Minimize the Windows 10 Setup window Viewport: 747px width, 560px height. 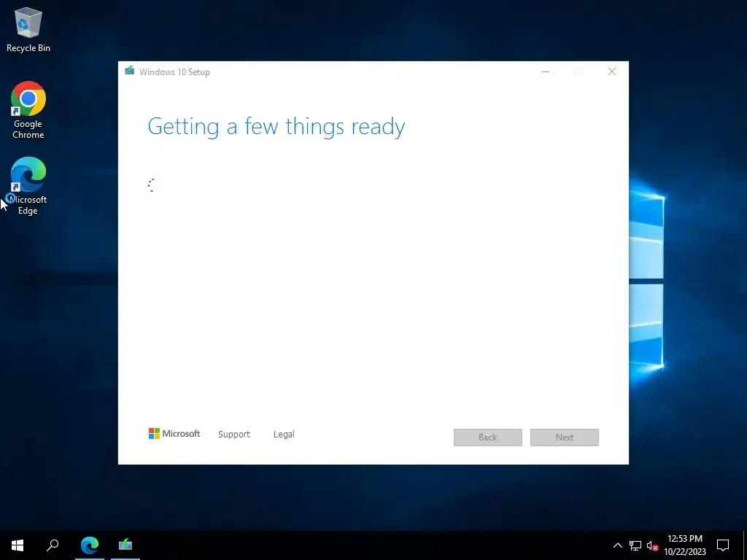(x=546, y=72)
